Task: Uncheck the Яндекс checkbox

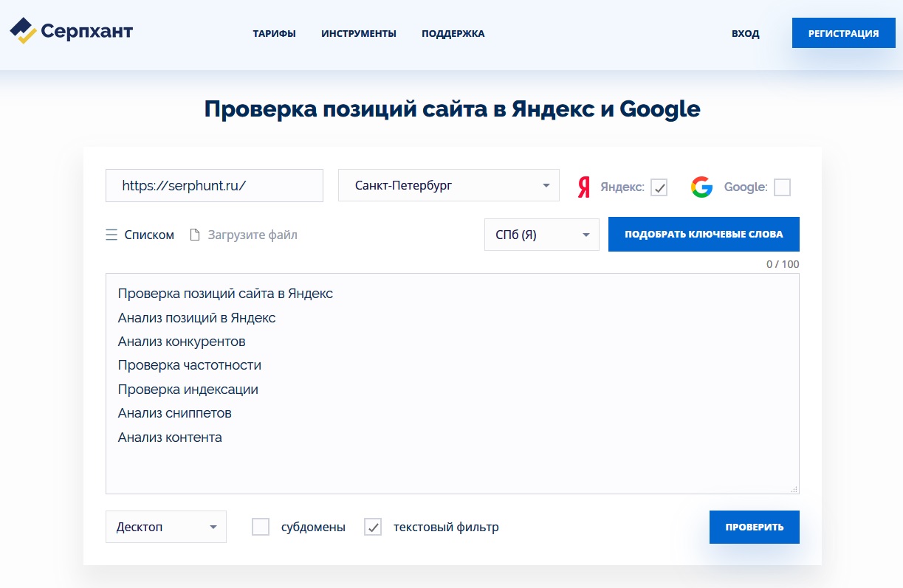Action: (659, 187)
